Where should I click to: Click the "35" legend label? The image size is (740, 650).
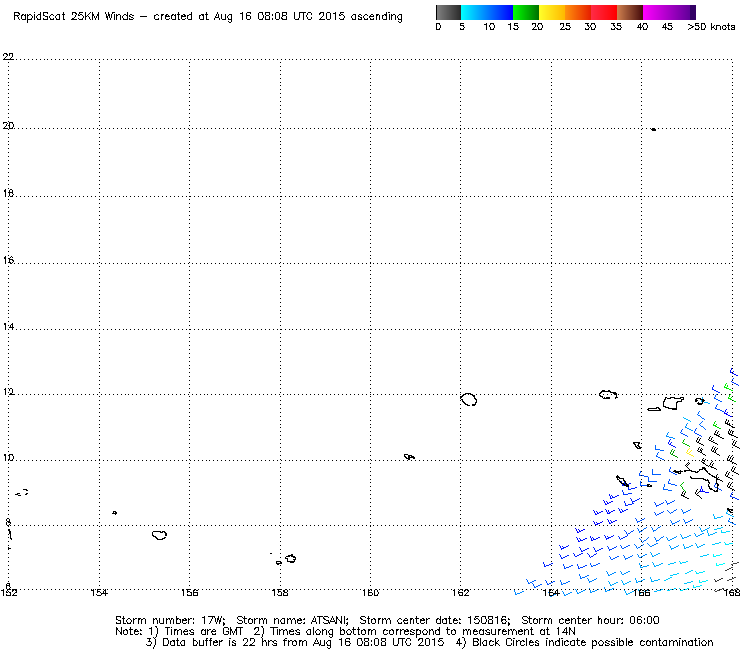pyautogui.click(x=616, y=27)
